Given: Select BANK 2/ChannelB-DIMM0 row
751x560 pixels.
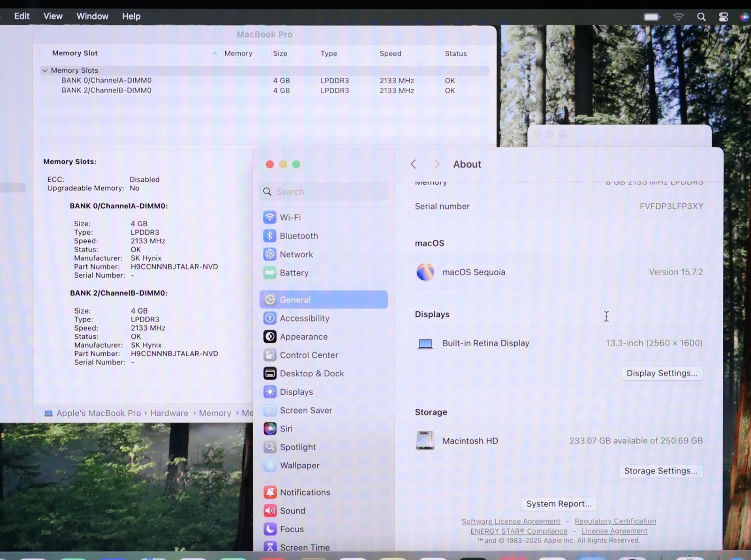Looking at the screenshot, I should (x=107, y=90).
